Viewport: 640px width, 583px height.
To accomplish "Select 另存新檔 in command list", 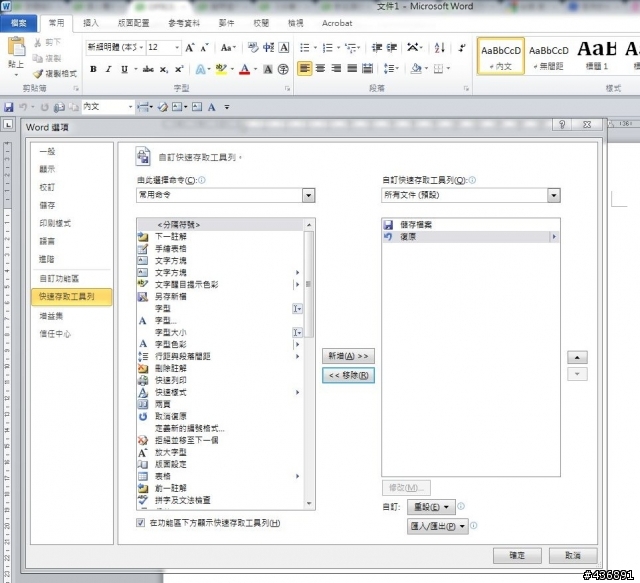I will 220,296.
